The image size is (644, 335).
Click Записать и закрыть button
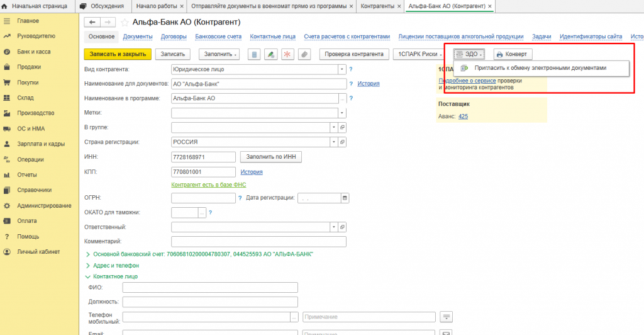118,54
